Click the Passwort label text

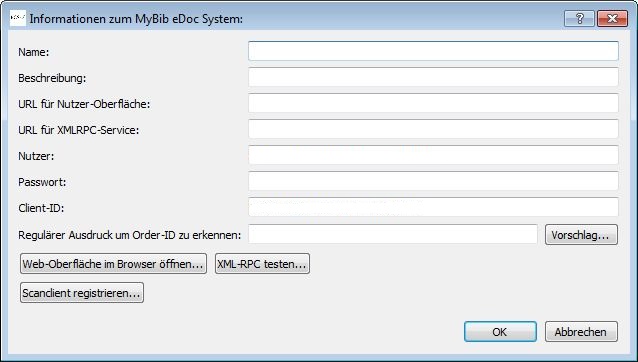point(42,182)
